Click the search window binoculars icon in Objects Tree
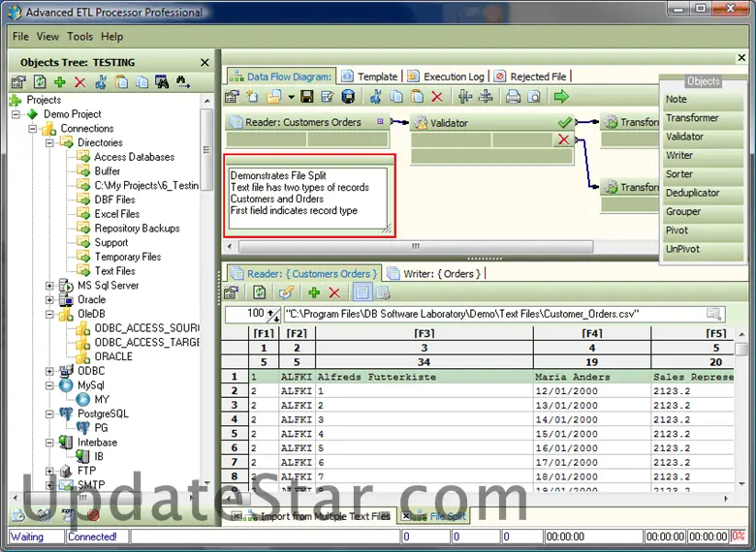 click(x=162, y=82)
